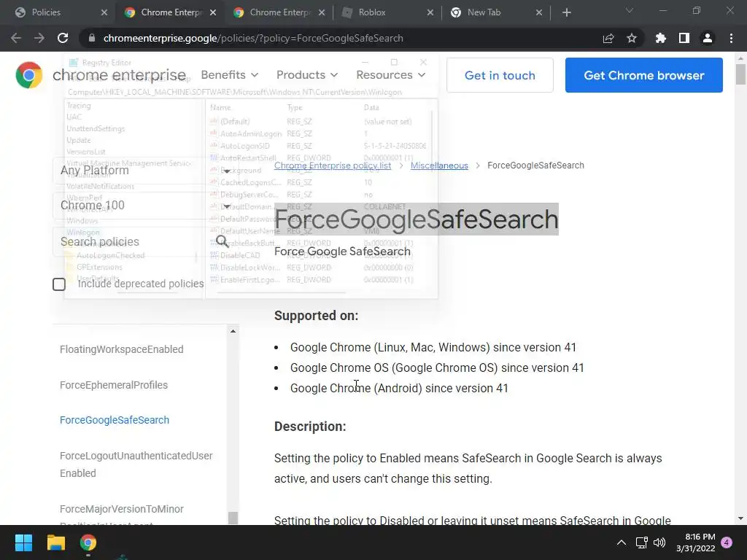Click the address bar URL
The width and height of the screenshot is (747, 560).
[x=253, y=38]
